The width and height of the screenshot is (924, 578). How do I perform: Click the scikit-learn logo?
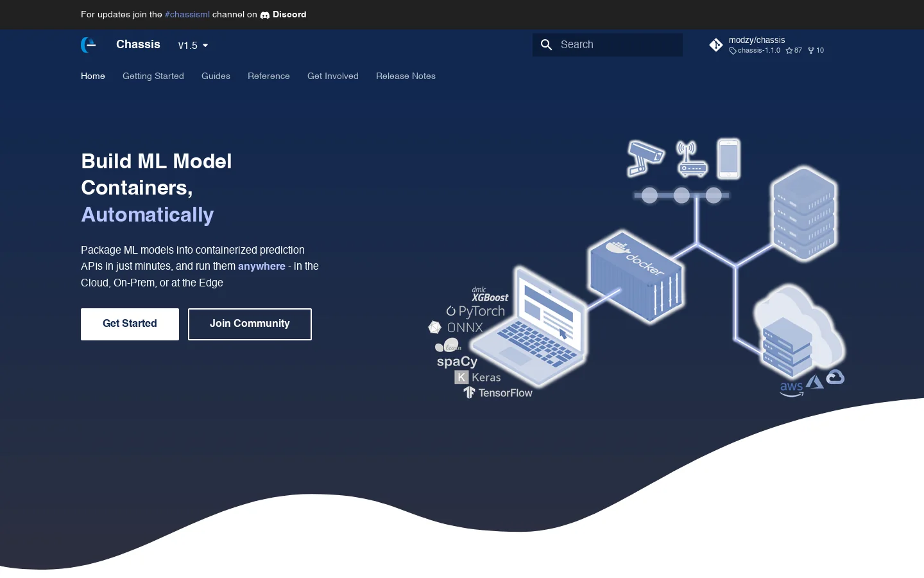(448, 346)
